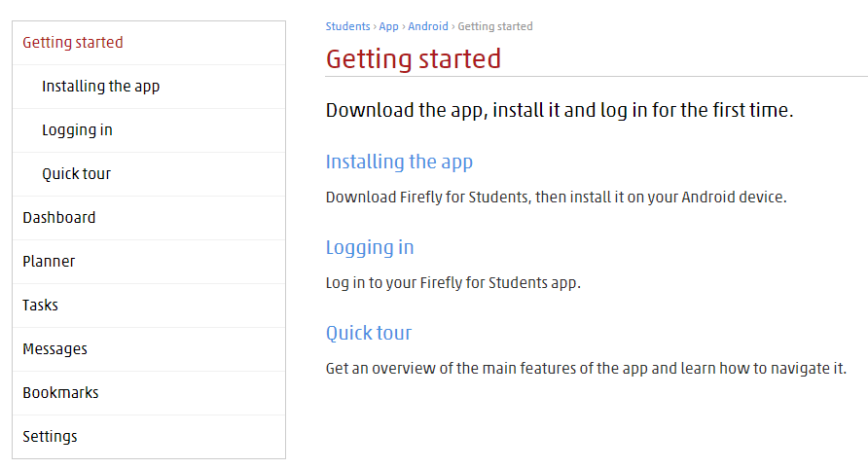Open the Dashboard section in sidebar

click(x=149, y=218)
